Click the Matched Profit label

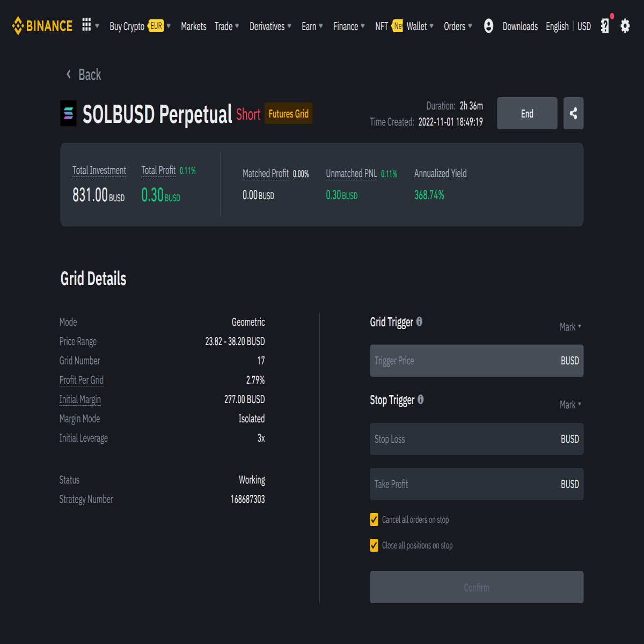[x=266, y=173]
